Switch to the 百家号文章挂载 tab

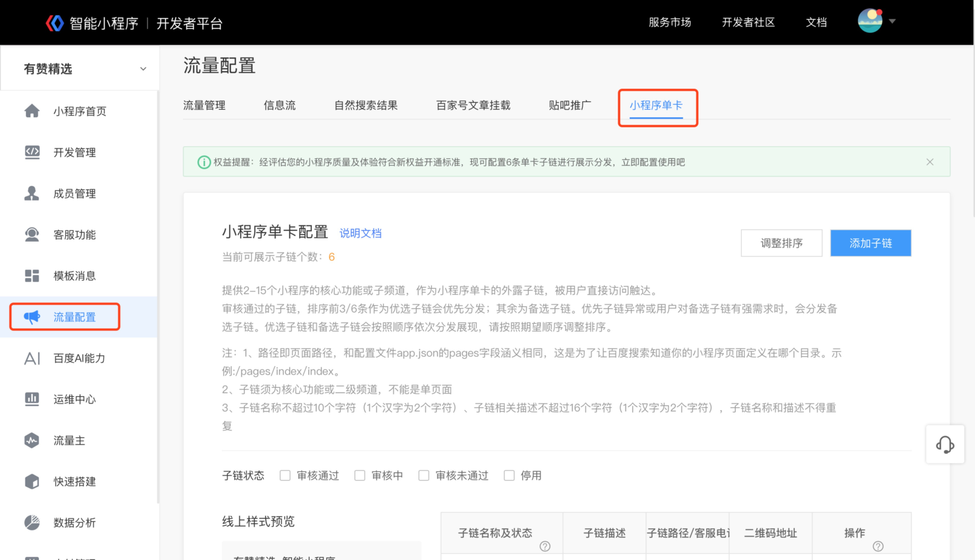[x=473, y=105]
